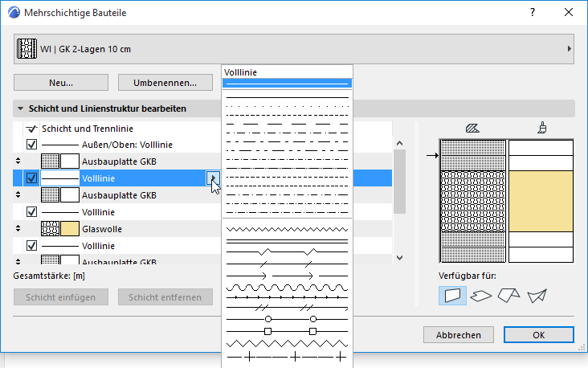Select the wall availability icon
588x368 pixels.
click(x=452, y=296)
